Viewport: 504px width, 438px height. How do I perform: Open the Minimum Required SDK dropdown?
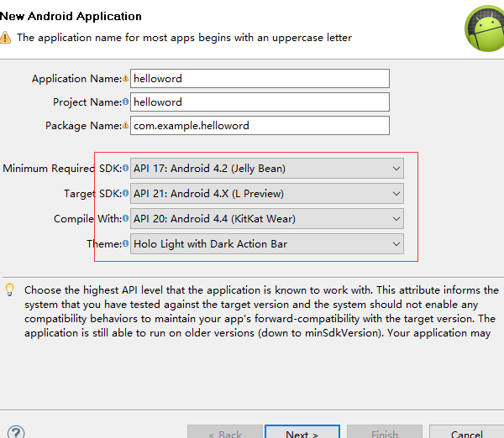267,169
